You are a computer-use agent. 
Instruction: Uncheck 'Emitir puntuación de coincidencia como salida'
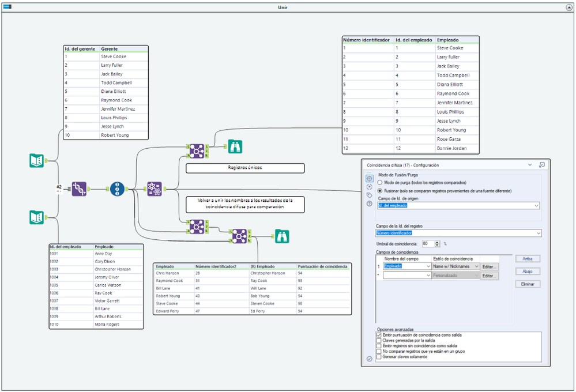(x=379, y=335)
